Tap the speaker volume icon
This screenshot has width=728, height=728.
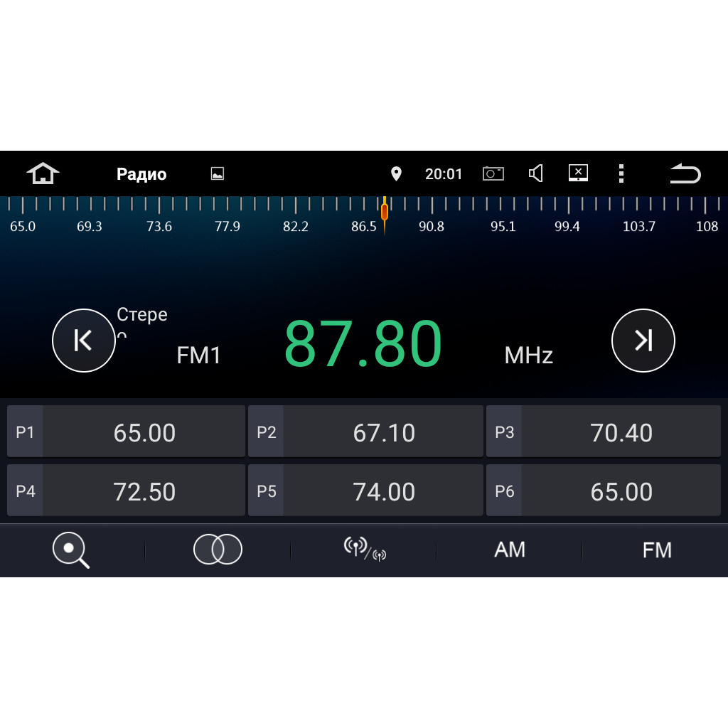click(536, 173)
